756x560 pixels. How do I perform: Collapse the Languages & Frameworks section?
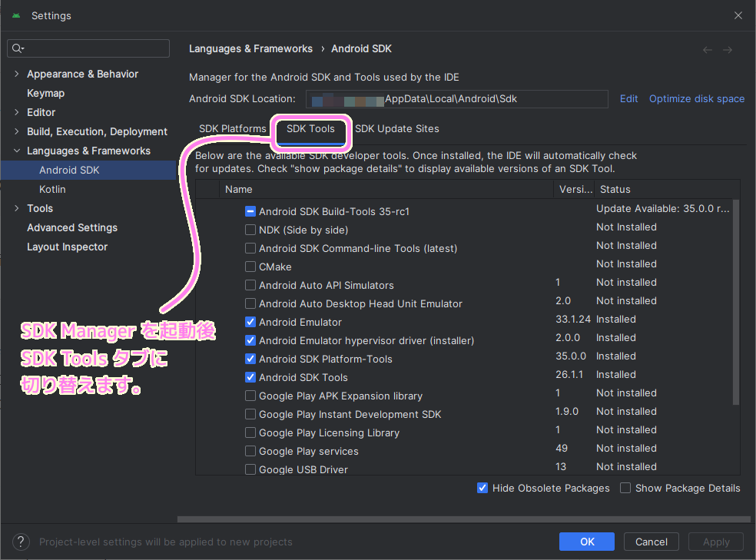click(x=17, y=151)
